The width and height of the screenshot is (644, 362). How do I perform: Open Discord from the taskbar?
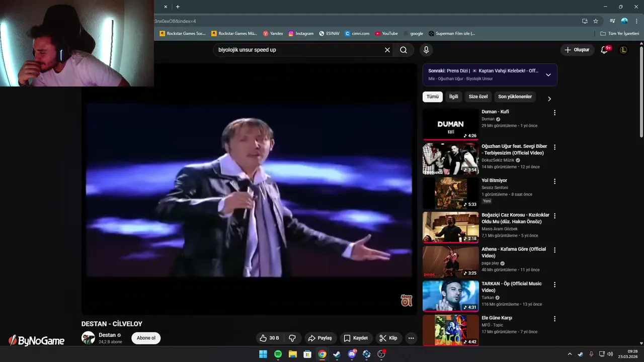pyautogui.click(x=352, y=354)
